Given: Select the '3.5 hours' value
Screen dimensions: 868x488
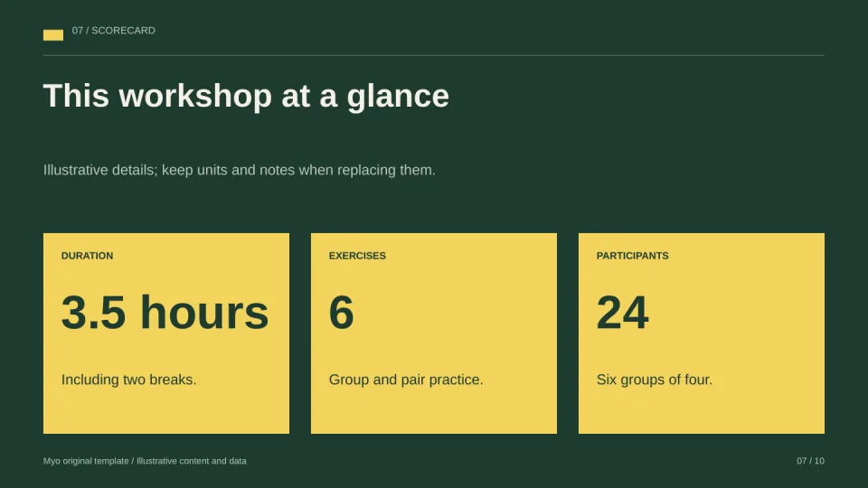Looking at the screenshot, I should 165,313.
